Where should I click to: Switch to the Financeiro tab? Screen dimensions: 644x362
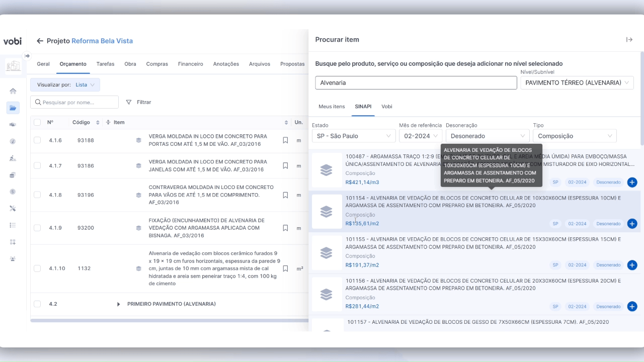[191, 64]
